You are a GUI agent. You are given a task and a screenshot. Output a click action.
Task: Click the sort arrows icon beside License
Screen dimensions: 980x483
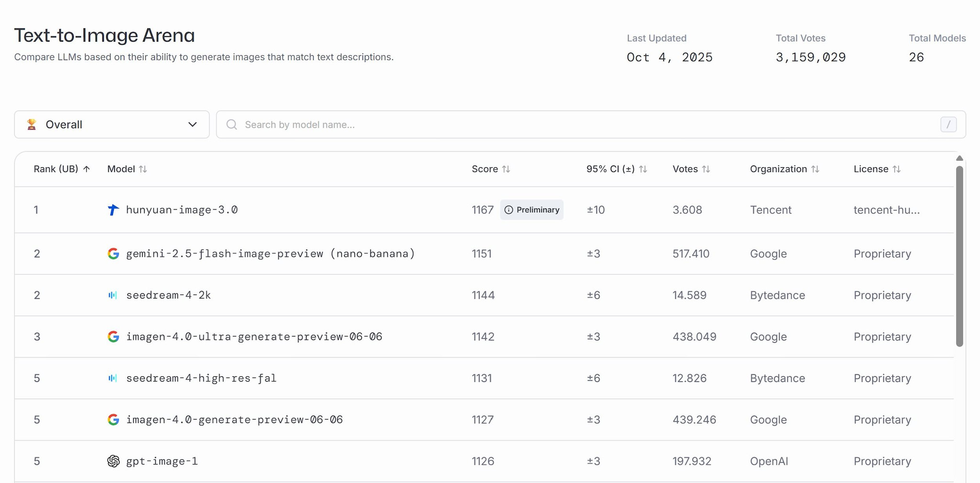point(896,169)
